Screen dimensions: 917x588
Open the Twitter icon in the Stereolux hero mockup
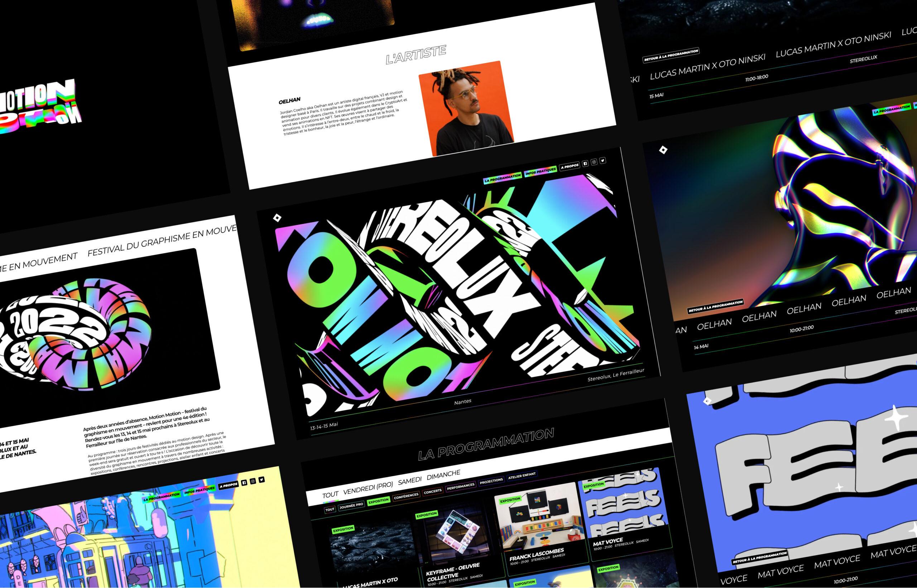click(x=602, y=160)
